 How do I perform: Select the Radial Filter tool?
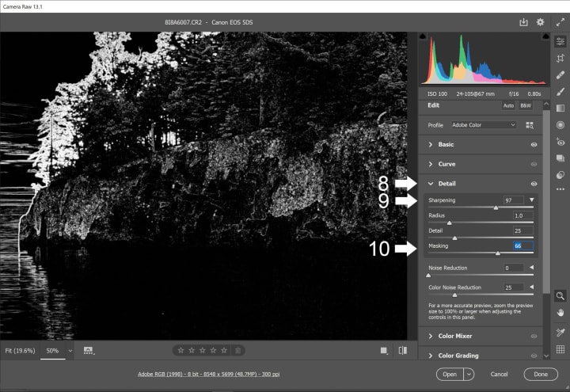pos(560,125)
